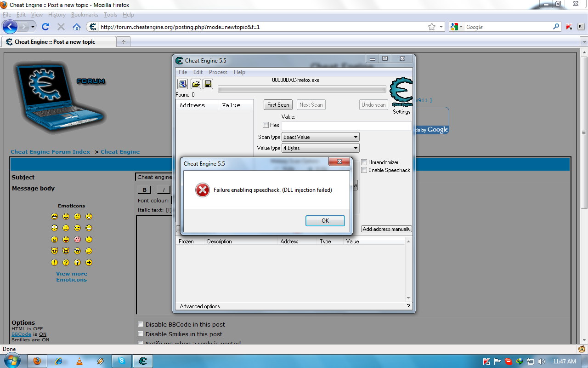Go to Firefox home page icon

(x=77, y=27)
